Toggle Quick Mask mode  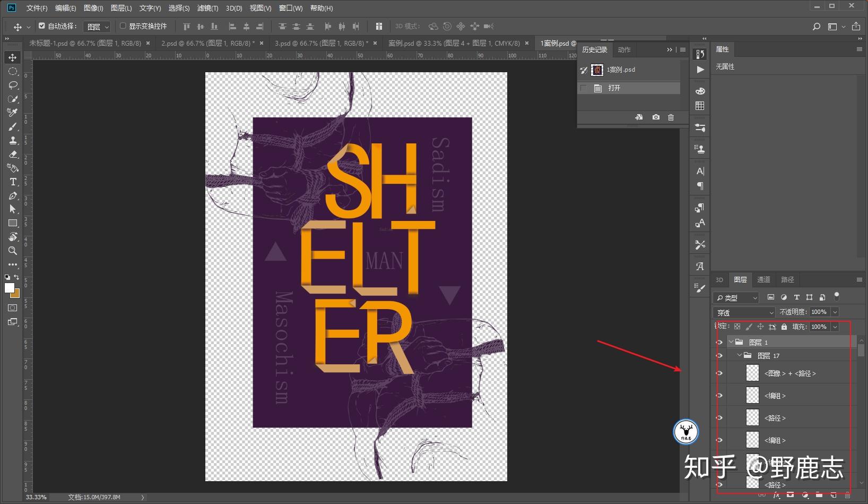13,307
